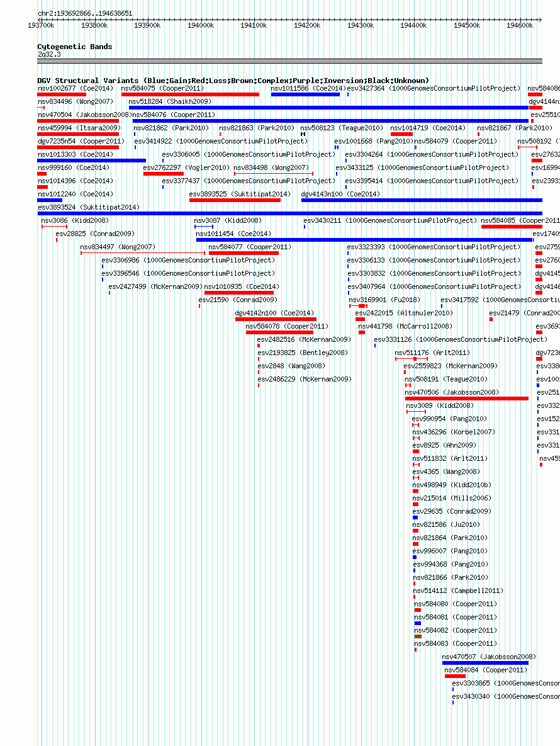Click dgv4143n100 (Coe2014) label

tap(341, 194)
